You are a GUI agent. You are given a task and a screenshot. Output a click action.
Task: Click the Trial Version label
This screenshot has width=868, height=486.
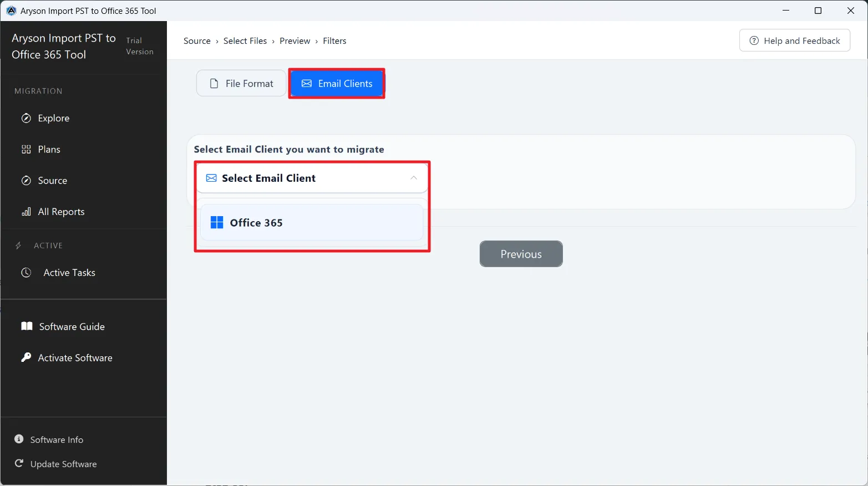pos(140,46)
